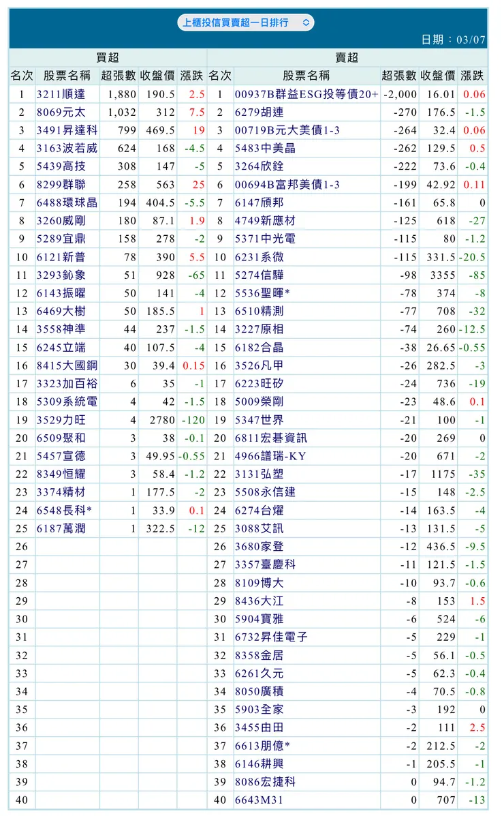Open stock link 3529力旺
The height and width of the screenshot is (816, 504).
click(61, 420)
